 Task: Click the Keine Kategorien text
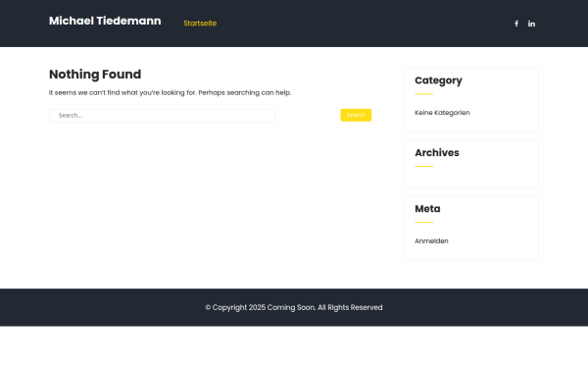(442, 113)
